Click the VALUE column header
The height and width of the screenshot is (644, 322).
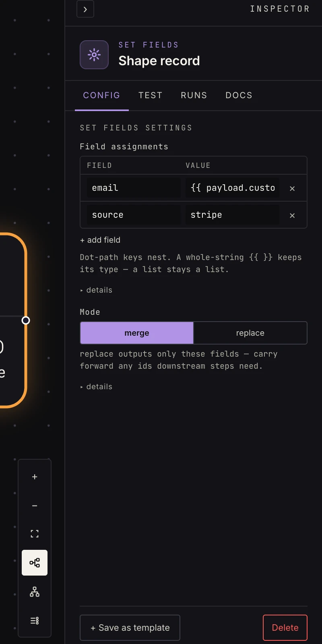[x=198, y=165]
